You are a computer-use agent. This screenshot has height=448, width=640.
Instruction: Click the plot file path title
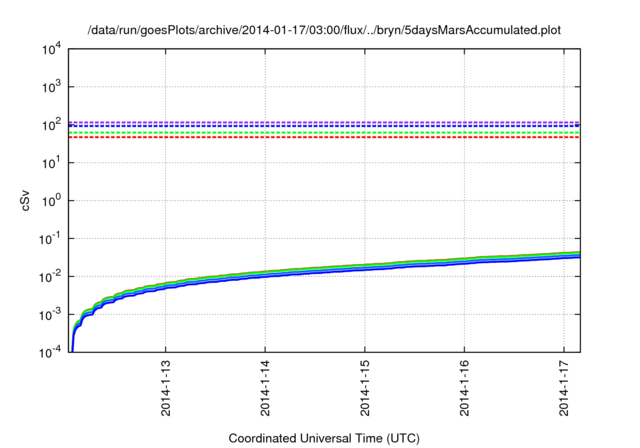click(x=324, y=30)
